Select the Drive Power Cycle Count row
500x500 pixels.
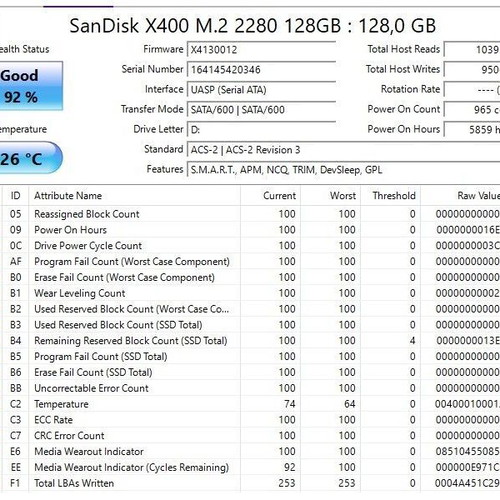click(x=251, y=246)
